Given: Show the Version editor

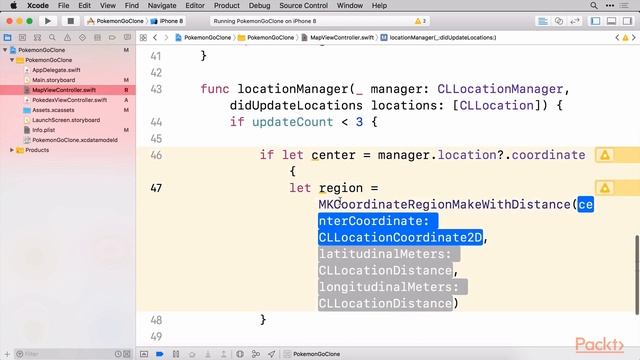Looking at the screenshot, I should tap(575, 21).
